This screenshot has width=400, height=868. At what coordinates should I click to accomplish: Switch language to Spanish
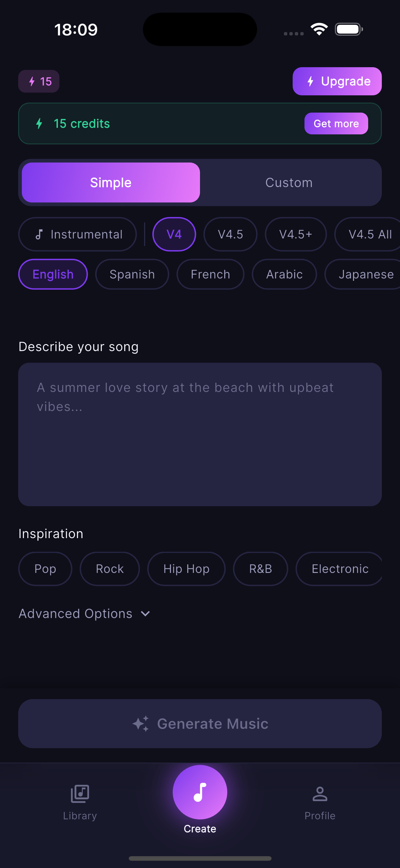(x=132, y=274)
